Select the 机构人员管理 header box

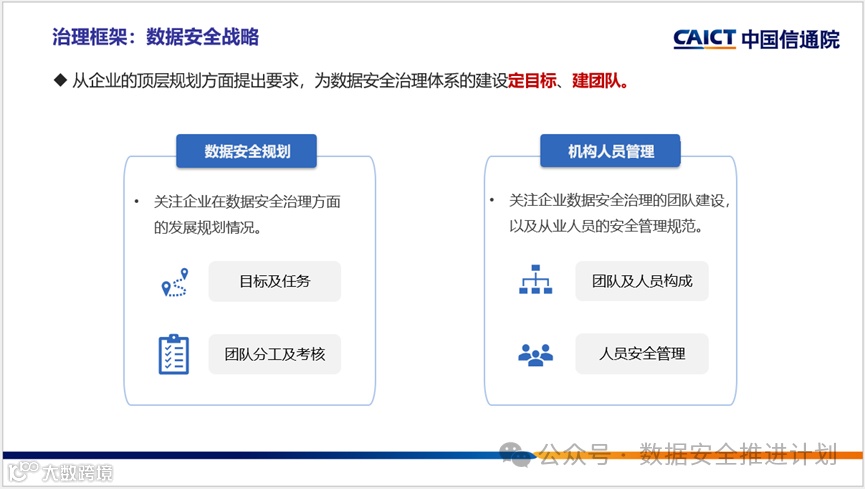point(610,151)
